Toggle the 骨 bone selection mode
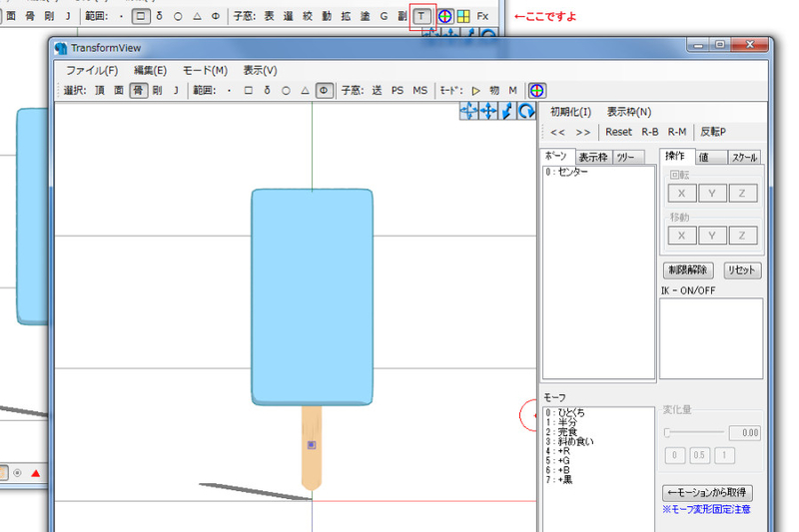Image resolution: width=799 pixels, height=532 pixels. 138,91
